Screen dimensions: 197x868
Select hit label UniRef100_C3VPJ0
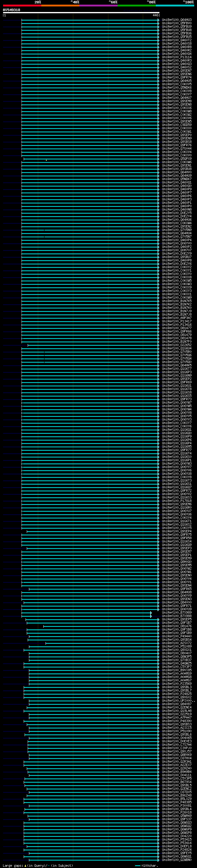(176, 748)
